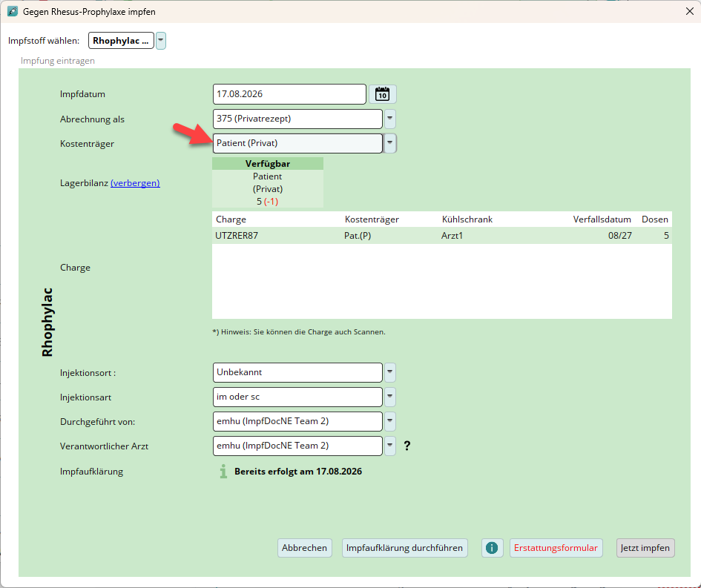
Task: Click the Verantwortlicher Arzt emhu field
Action: point(297,446)
